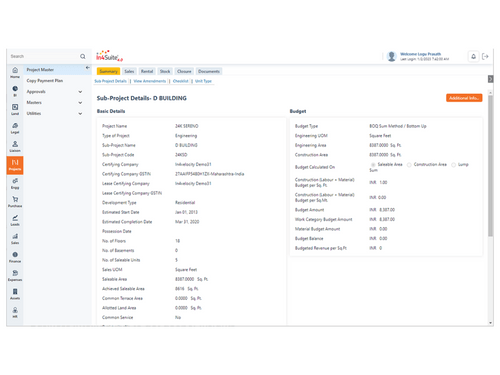This screenshot has width=500, height=375.
Task: Open notifications bell icon
Action: click(x=473, y=56)
